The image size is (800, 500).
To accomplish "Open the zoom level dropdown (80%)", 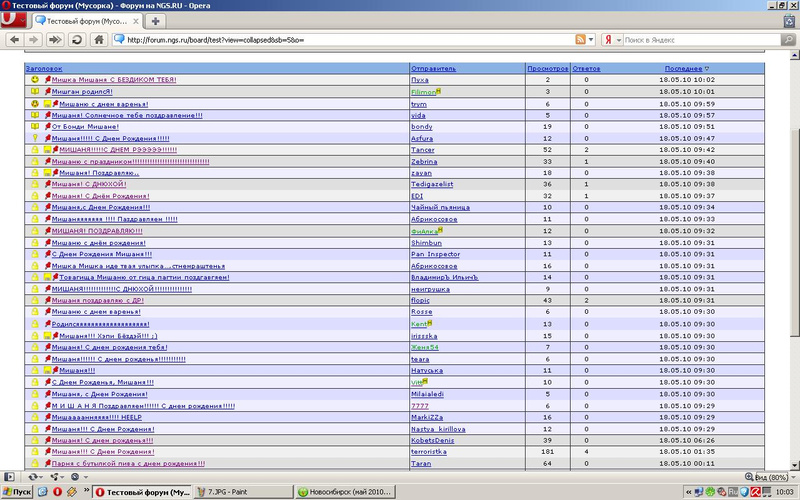I will tap(792, 478).
